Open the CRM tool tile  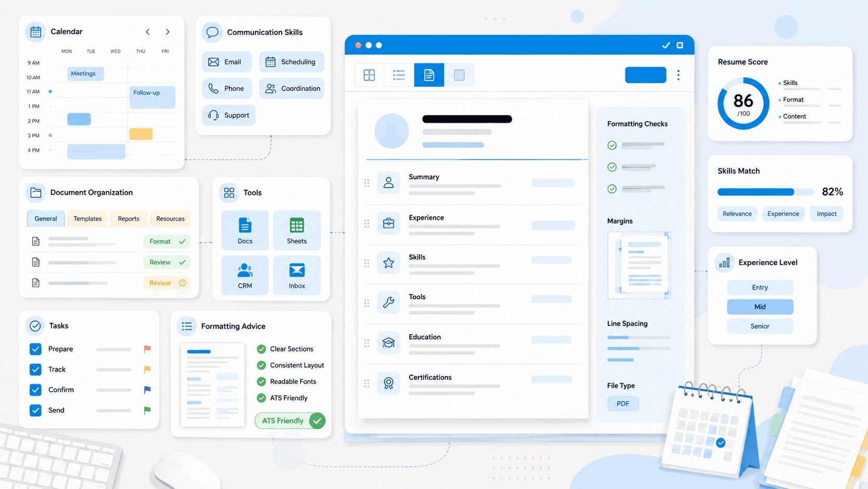(x=245, y=275)
